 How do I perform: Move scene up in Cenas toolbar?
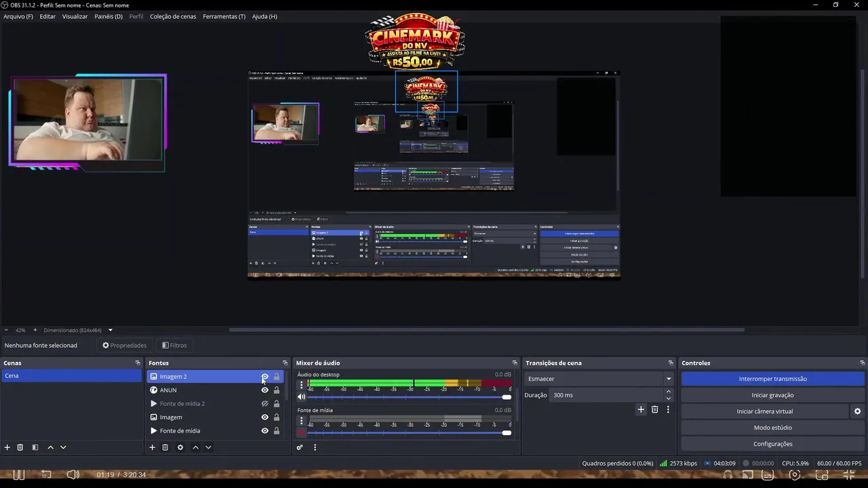[x=50, y=447]
